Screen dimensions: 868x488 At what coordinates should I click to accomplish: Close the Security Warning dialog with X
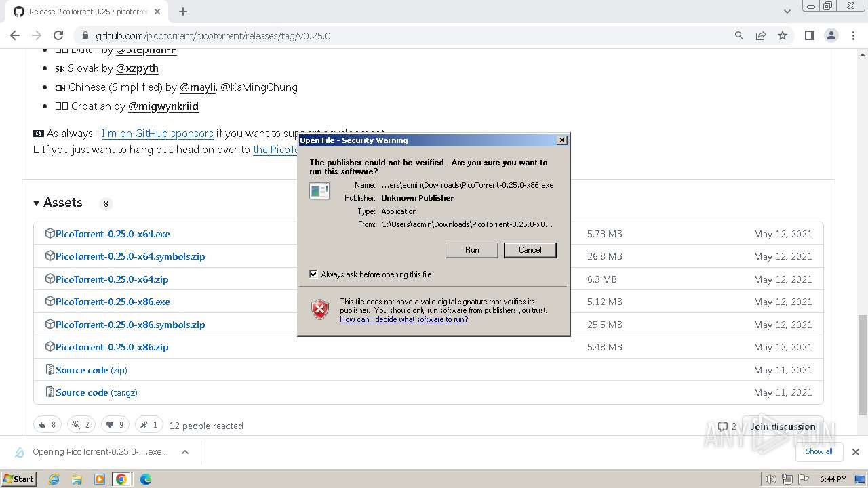point(561,140)
